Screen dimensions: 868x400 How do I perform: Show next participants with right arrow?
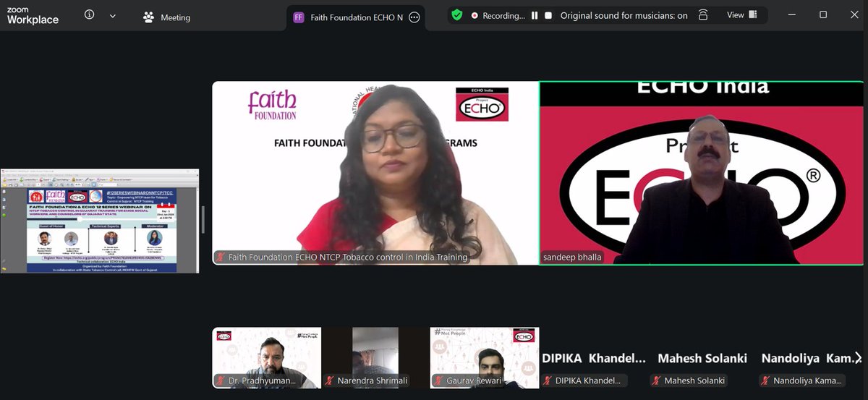tap(858, 357)
